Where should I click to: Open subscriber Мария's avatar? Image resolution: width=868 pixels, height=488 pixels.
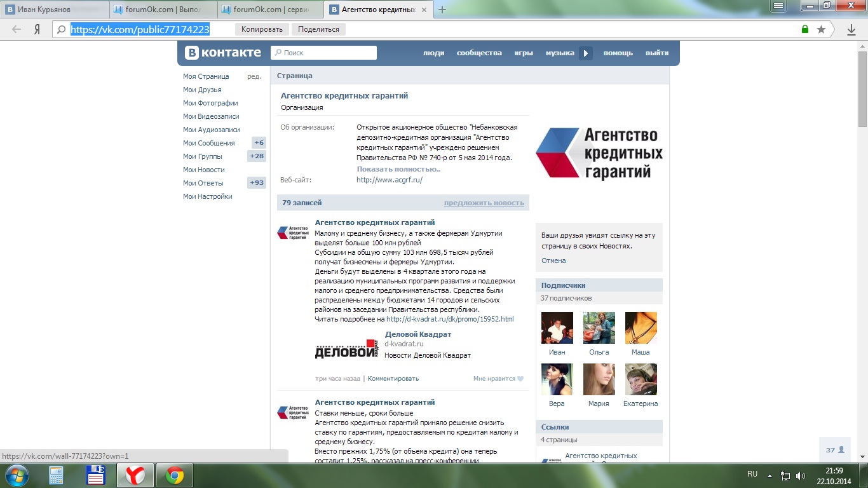pos(599,379)
